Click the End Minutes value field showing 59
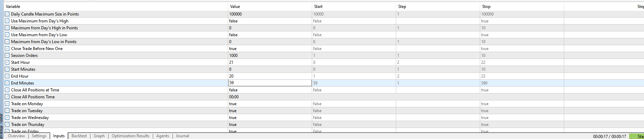644x139 pixels. pyautogui.click(x=270, y=83)
